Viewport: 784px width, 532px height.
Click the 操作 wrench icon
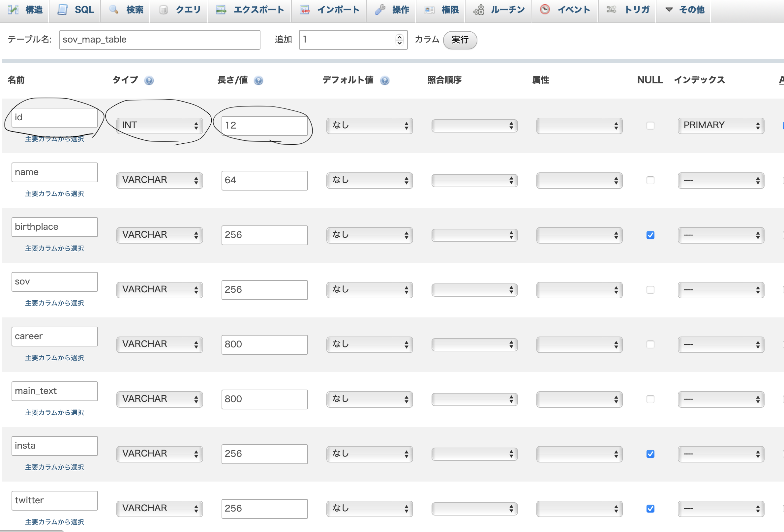(380, 10)
